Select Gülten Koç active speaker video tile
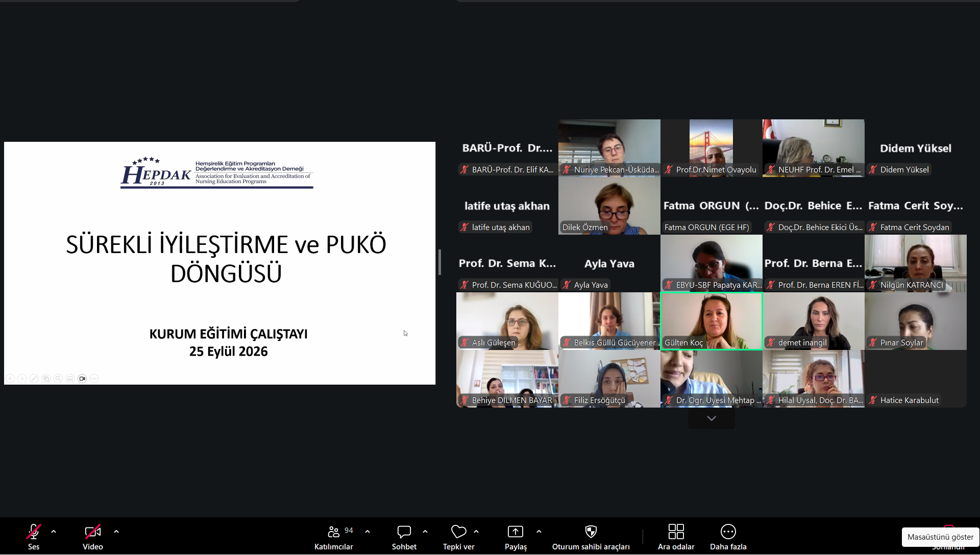The width and height of the screenshot is (980, 555). click(x=712, y=321)
